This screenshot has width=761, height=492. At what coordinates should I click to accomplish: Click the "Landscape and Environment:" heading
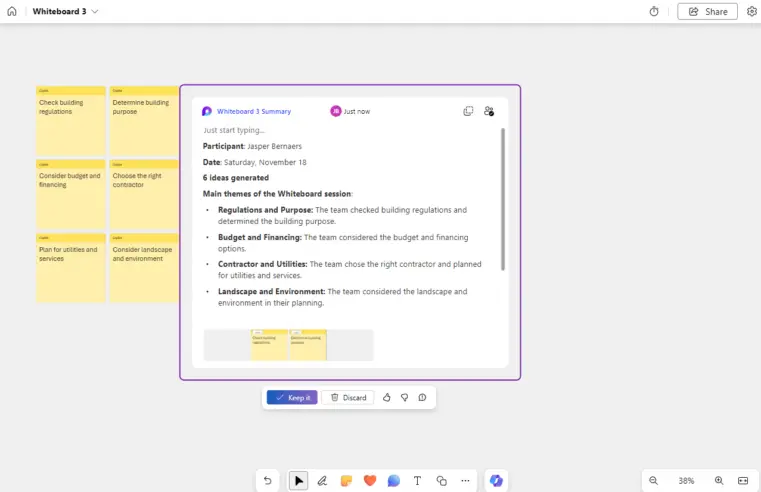[x=271, y=292]
